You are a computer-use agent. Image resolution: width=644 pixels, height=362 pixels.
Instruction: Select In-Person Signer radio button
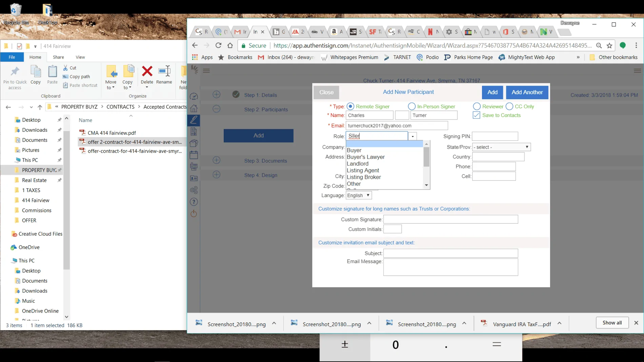(412, 106)
